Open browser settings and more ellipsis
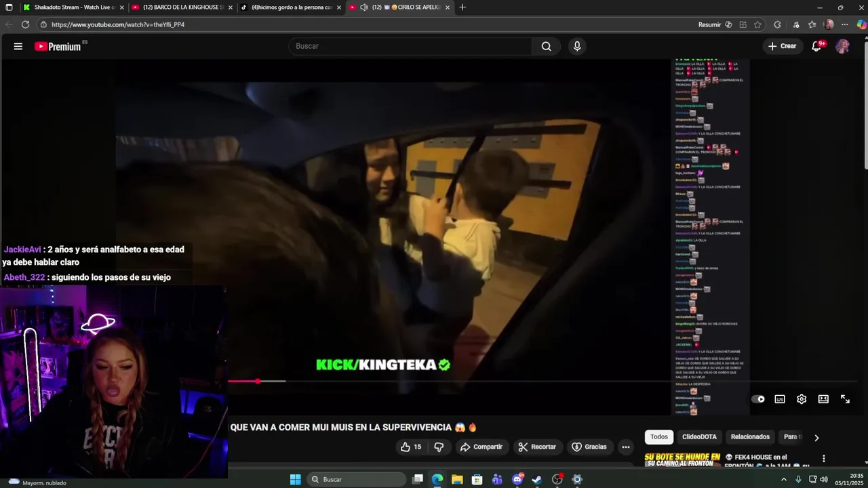 click(x=845, y=24)
